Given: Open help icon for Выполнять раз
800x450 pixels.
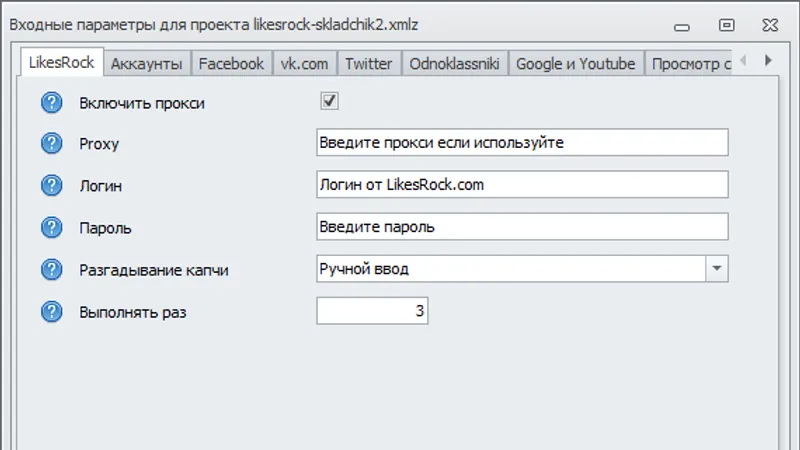Looking at the screenshot, I should 52,311.
